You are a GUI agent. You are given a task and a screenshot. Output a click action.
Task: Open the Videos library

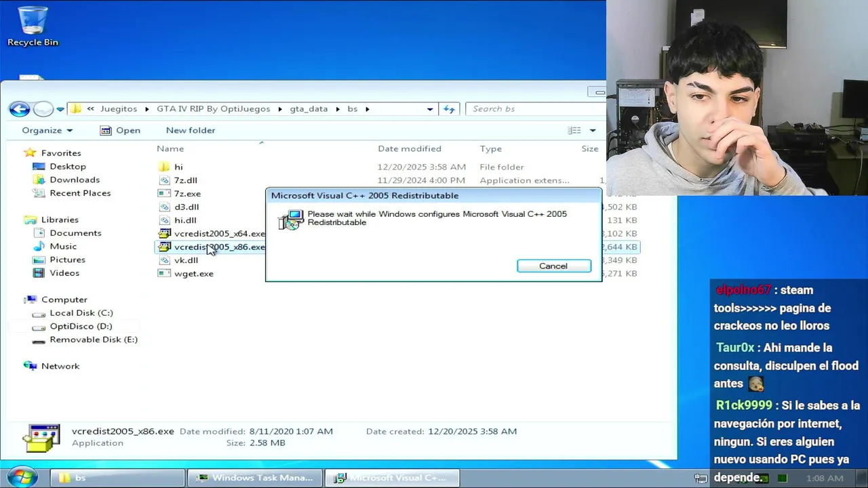coord(64,272)
